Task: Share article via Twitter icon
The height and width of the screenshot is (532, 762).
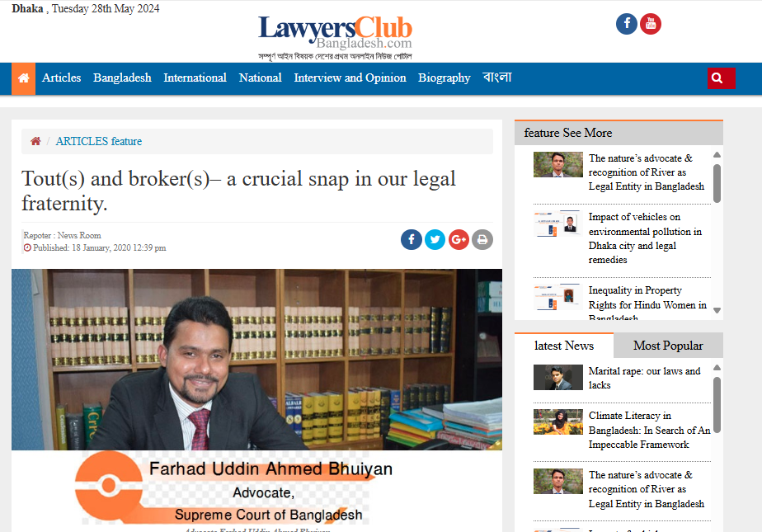Action: point(435,239)
